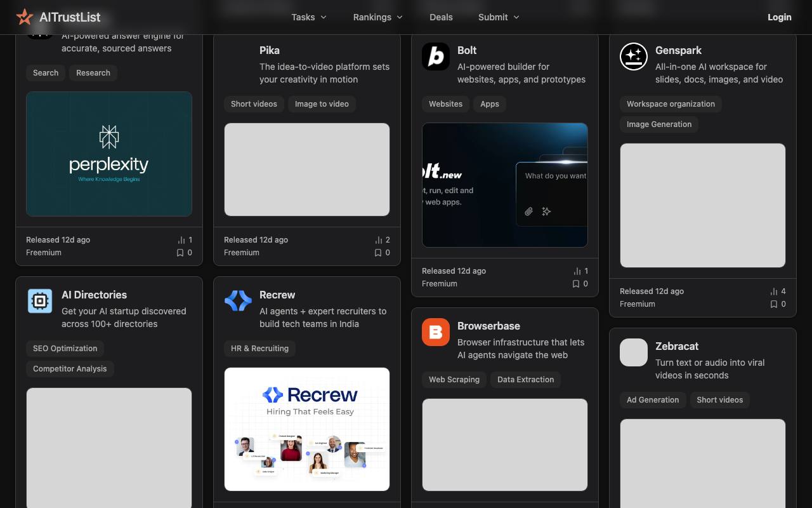Select the Browserbase orange B icon

436,332
